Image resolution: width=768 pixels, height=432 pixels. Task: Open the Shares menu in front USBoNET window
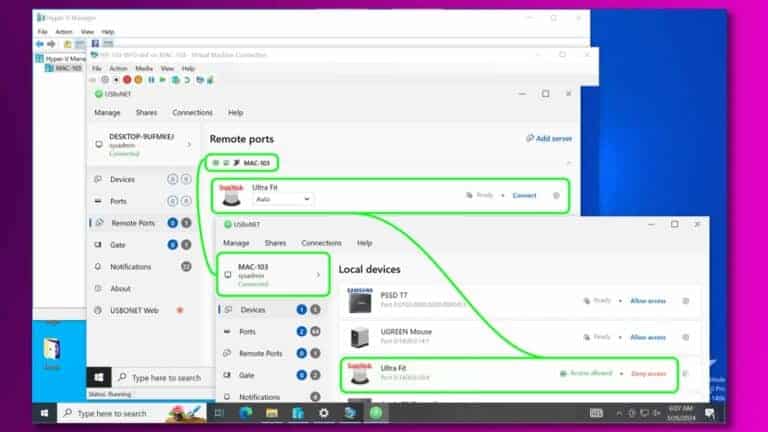pyautogui.click(x=275, y=243)
